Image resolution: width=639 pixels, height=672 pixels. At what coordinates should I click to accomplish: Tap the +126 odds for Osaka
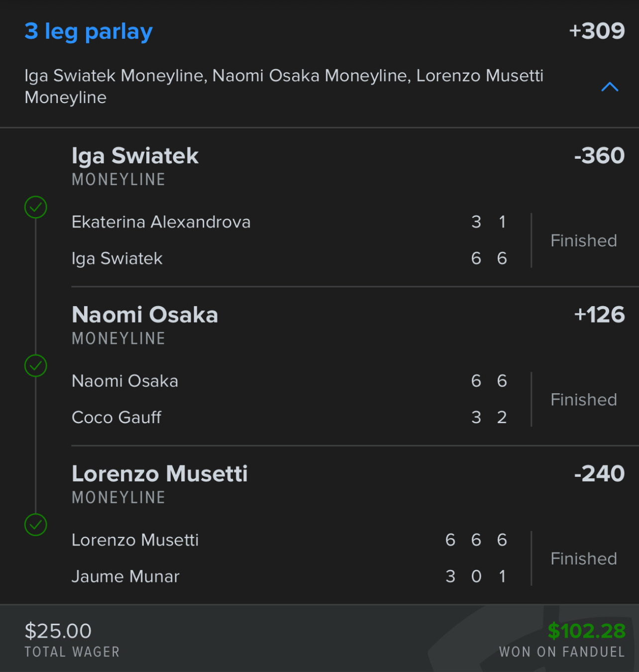tap(599, 315)
